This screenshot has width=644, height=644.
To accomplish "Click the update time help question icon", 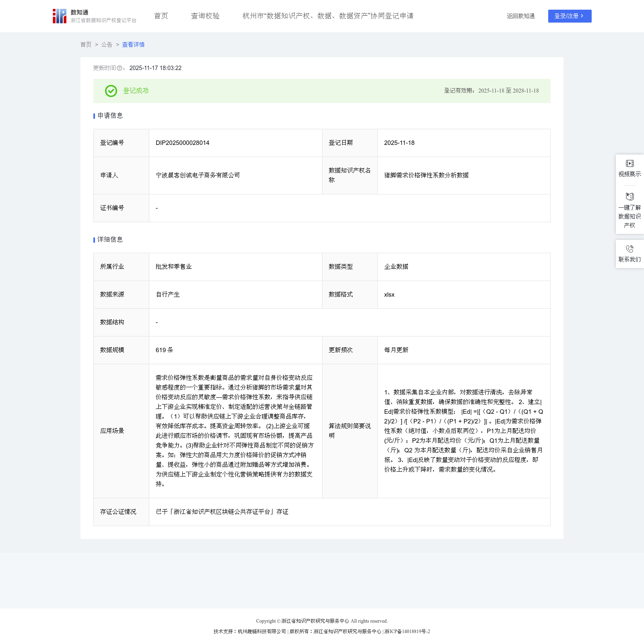I will 120,68.
